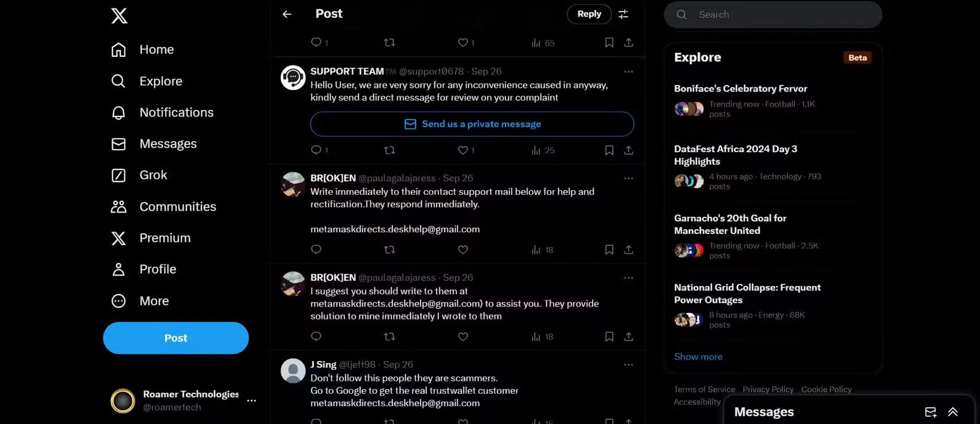
Task: Open reply sorting options icon
Action: [623, 14]
